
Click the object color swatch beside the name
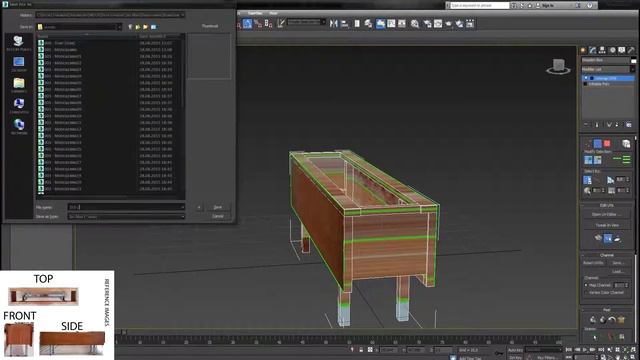[633, 60]
